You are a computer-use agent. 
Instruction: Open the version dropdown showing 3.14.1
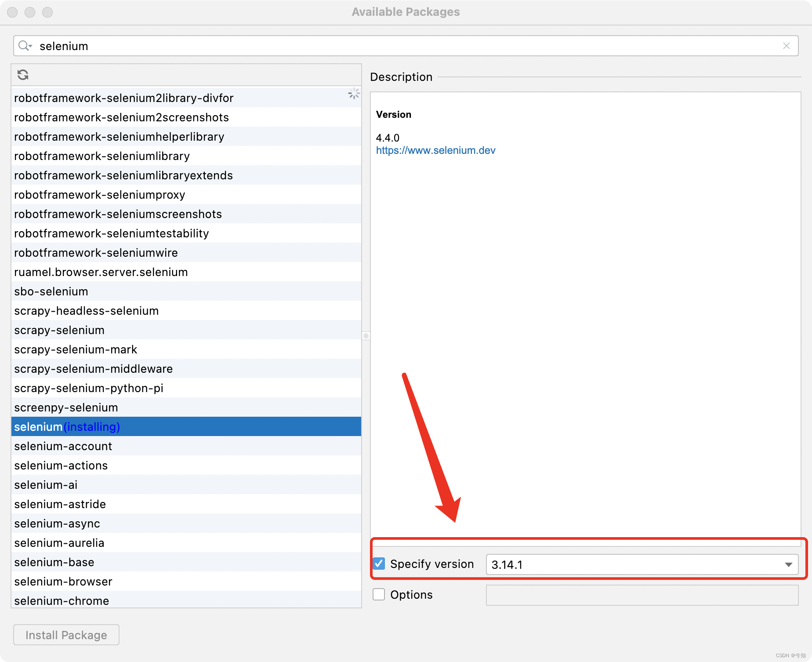pos(642,564)
